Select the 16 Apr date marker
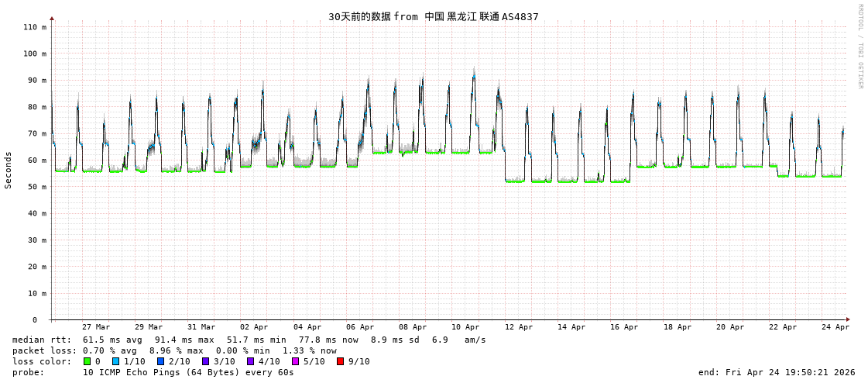Viewport: 868px width, 383px height. tap(624, 327)
